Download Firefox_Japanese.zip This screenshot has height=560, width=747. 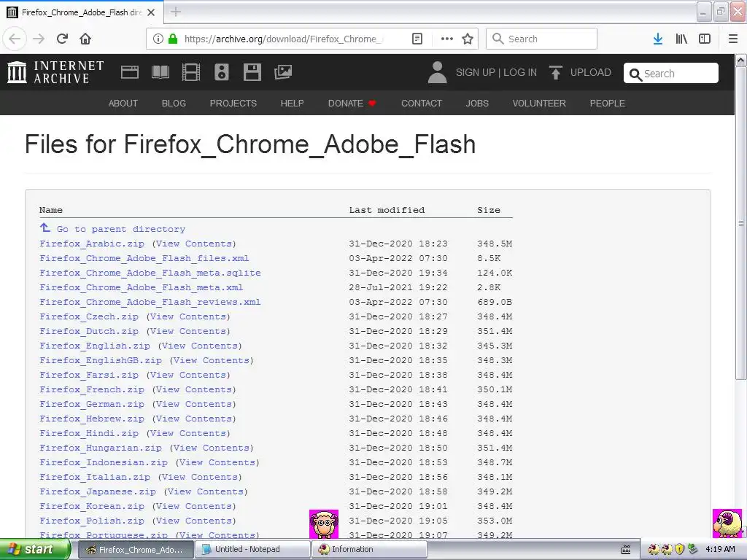(x=98, y=491)
